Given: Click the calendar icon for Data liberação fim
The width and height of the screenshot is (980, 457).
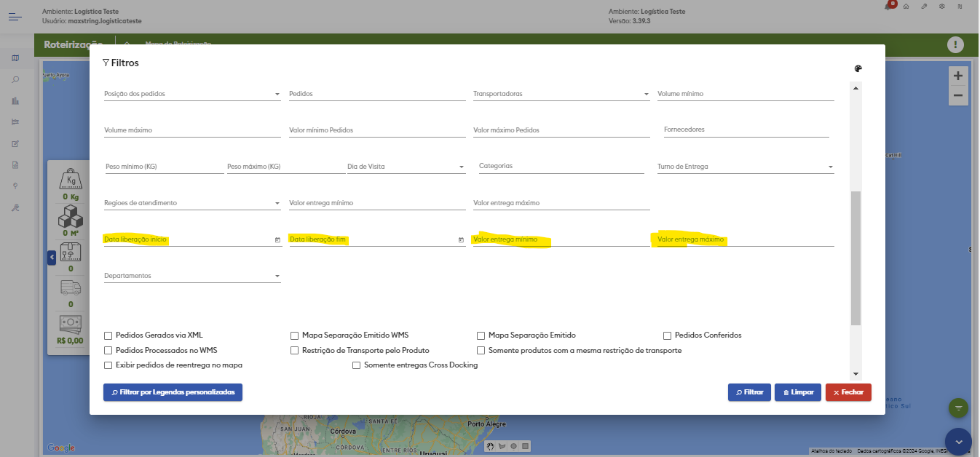Looking at the screenshot, I should point(461,240).
